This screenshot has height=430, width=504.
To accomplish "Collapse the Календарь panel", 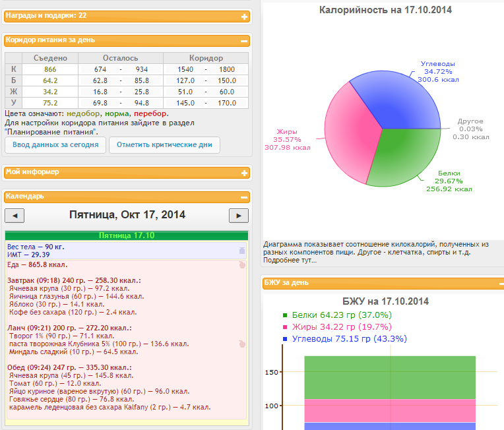I will 244,197.
